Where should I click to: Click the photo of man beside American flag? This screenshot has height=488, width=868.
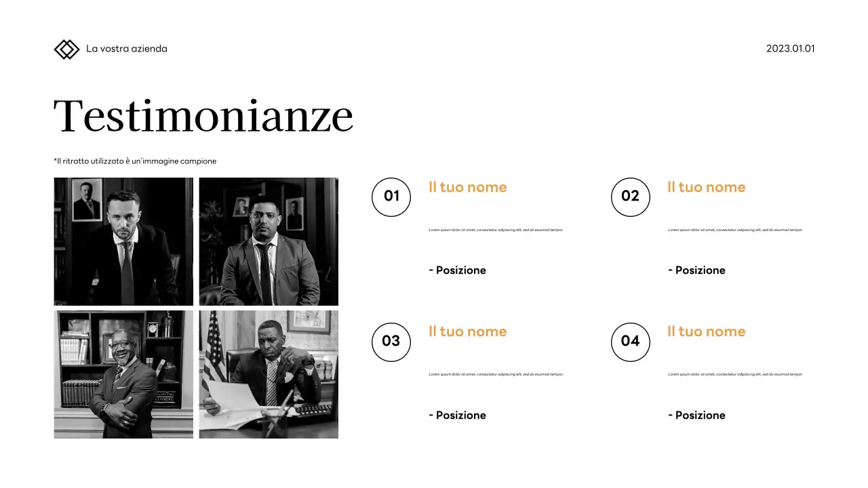(x=269, y=374)
